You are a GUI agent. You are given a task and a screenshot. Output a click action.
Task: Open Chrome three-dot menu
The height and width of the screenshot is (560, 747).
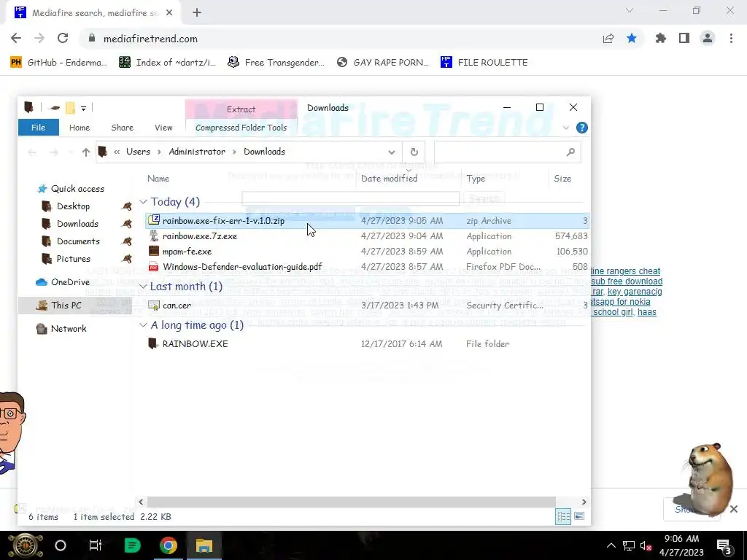[731, 39]
